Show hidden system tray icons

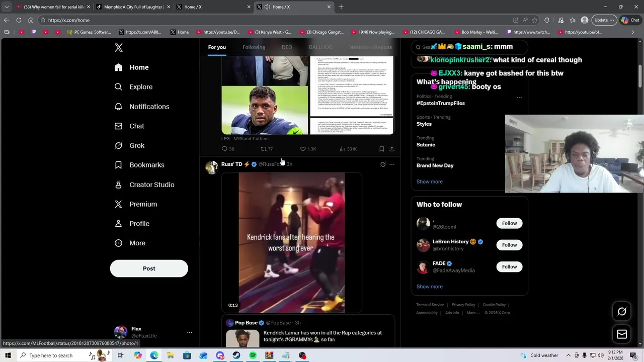click(569, 355)
